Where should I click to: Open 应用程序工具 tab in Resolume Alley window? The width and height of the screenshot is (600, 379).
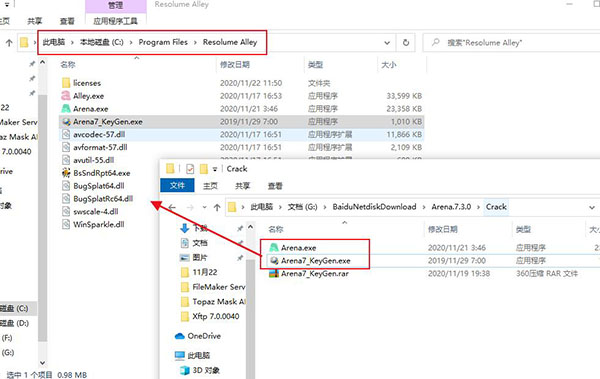pos(116,21)
